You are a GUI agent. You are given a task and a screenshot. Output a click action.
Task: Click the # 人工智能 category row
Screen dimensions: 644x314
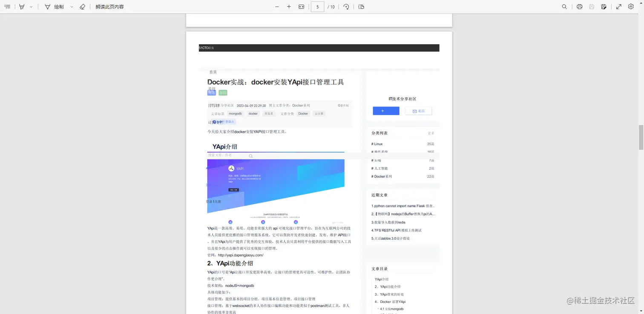(x=402, y=168)
